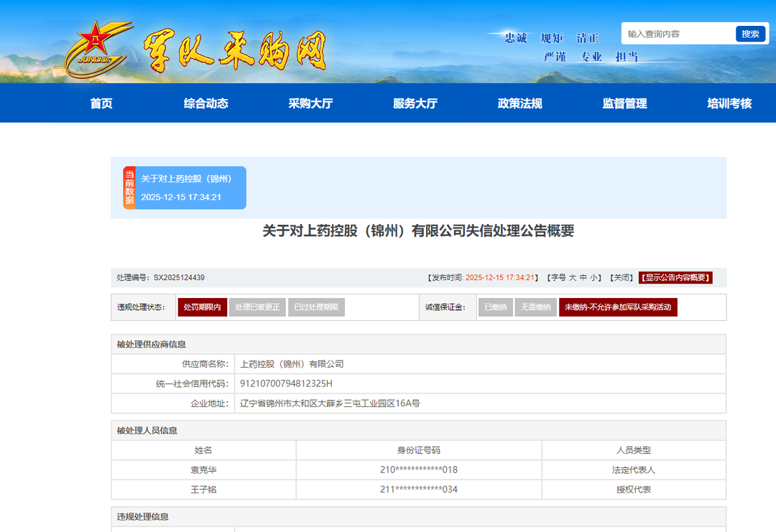Select 服务大厅 in the navigation bar
Image resolution: width=776 pixels, height=532 pixels.
[415, 103]
